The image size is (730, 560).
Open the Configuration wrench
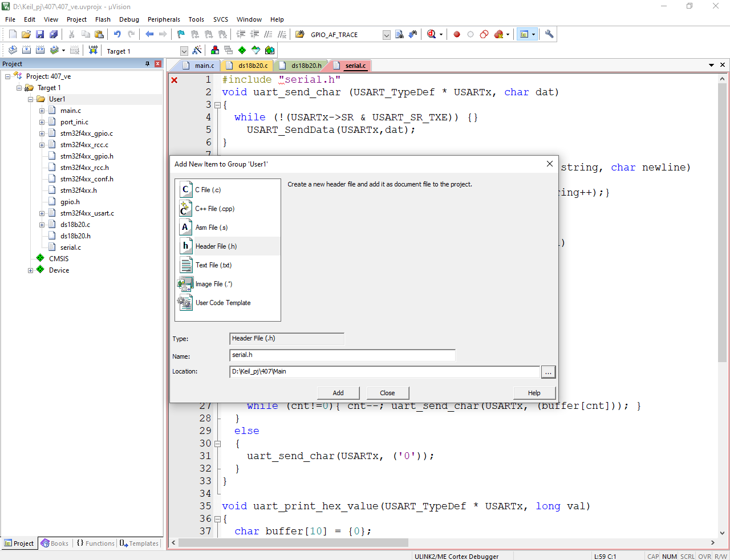coord(549,34)
